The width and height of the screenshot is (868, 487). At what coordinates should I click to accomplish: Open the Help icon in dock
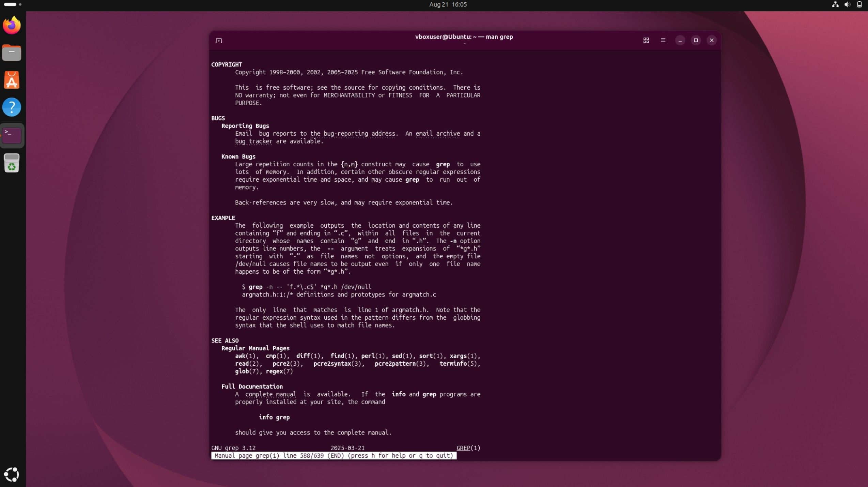coord(12,107)
